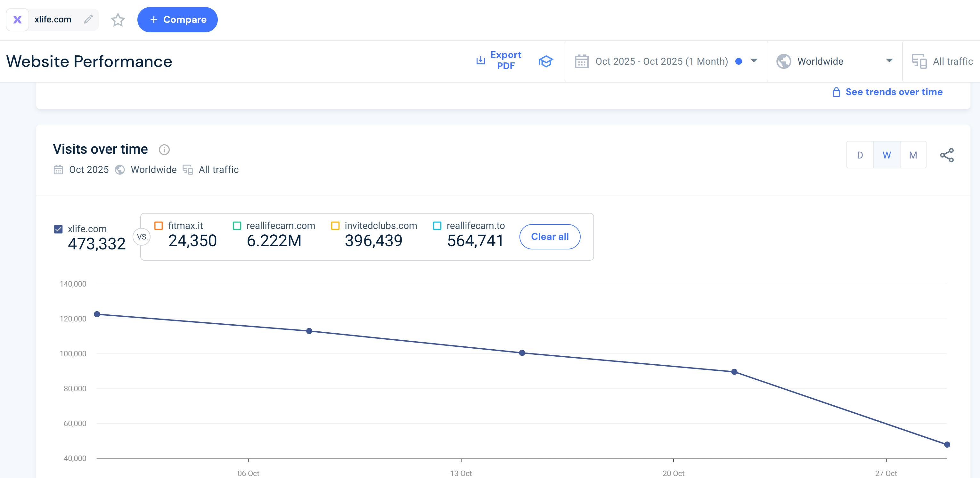Enable the fitmax.it comparison checkbox

[159, 225]
